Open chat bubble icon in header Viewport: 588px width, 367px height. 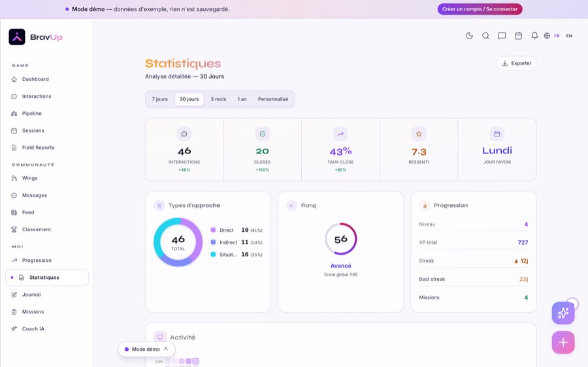(502, 36)
